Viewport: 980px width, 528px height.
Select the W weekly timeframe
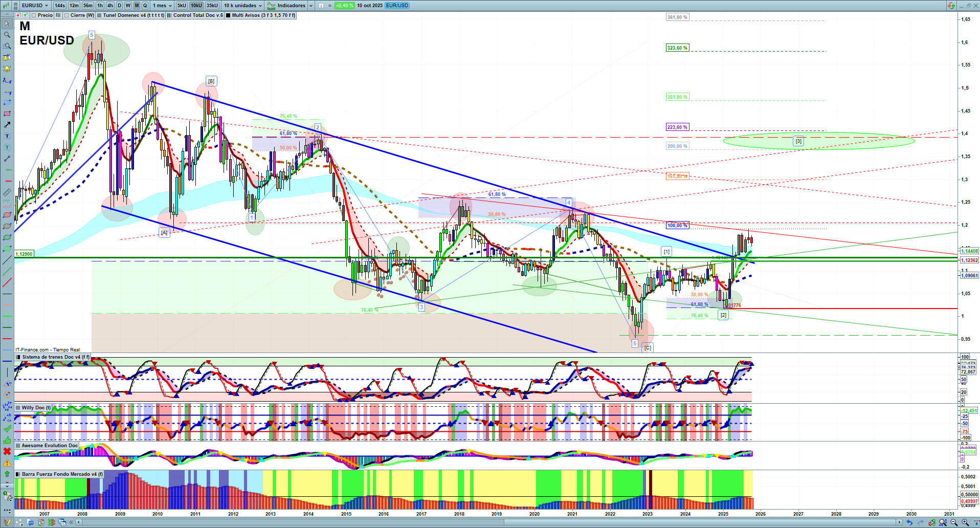pyautogui.click(x=128, y=6)
